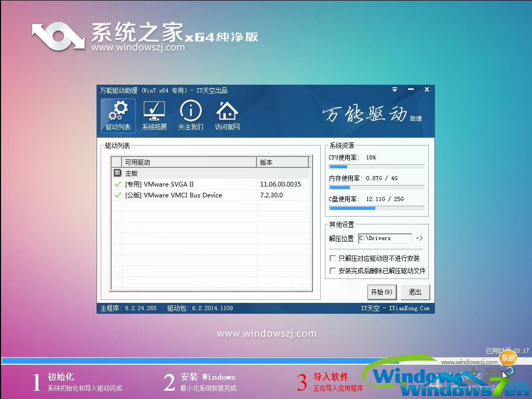This screenshot has width=532, height=399.
Task: Open the 驱动列表 driver list tab
Action: click(118, 115)
